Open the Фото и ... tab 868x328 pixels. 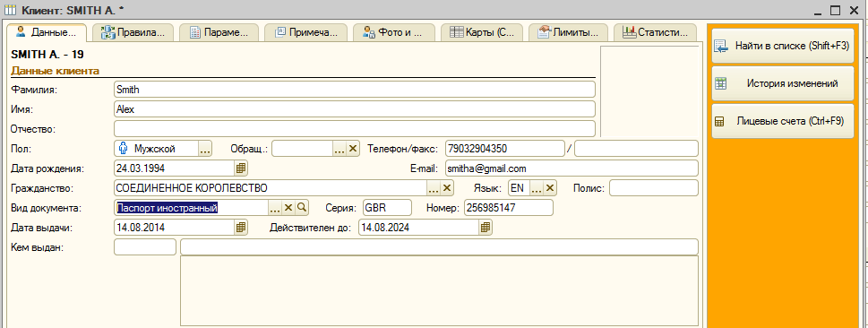[x=393, y=32]
